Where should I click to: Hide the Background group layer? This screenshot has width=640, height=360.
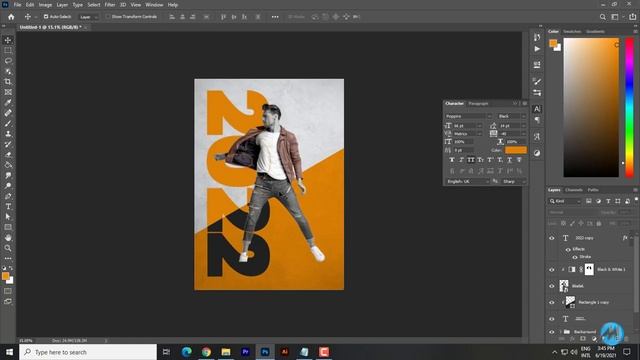point(552,332)
